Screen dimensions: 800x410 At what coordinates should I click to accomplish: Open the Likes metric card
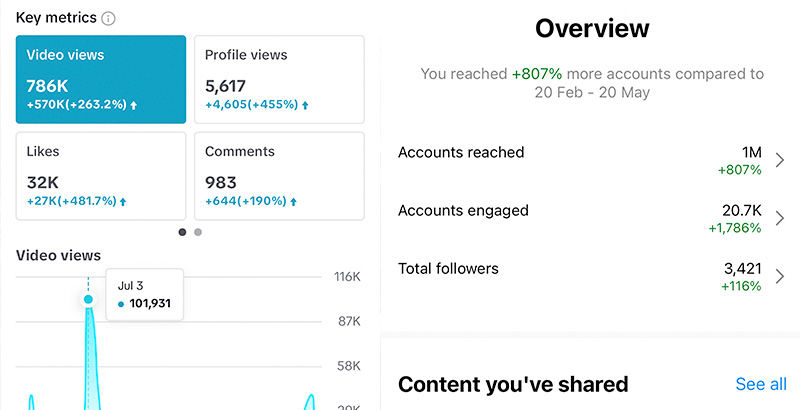tap(101, 176)
